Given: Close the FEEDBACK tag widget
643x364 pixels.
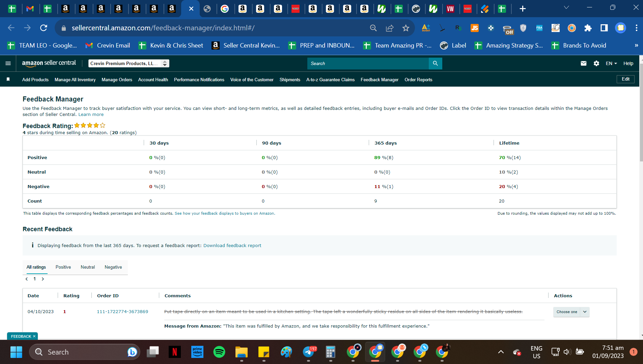Looking at the screenshot, I should click(x=34, y=336).
